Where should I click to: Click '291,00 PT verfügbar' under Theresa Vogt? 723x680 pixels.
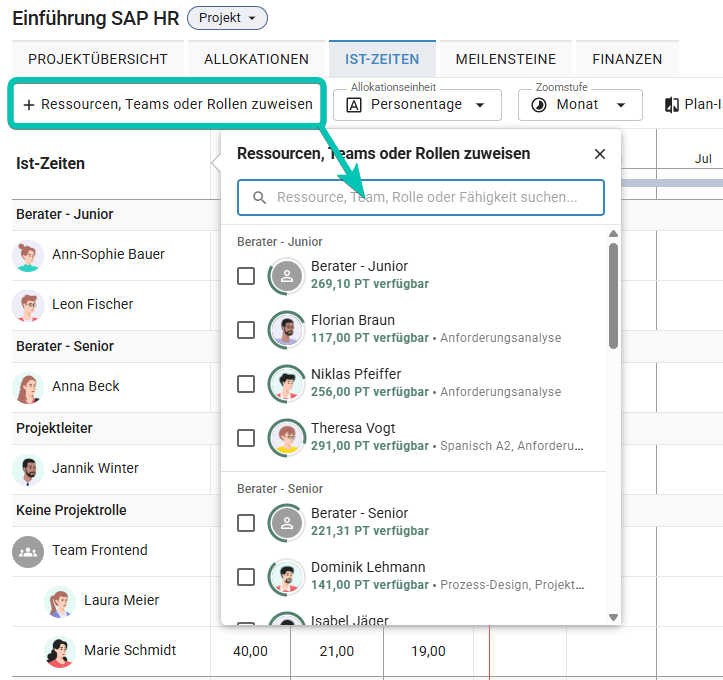click(x=370, y=446)
